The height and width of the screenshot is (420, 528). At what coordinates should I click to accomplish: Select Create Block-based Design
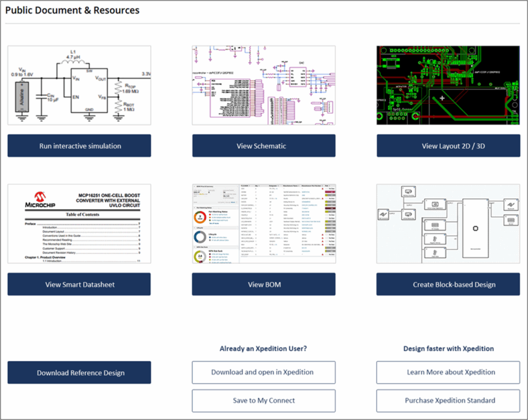448,284
